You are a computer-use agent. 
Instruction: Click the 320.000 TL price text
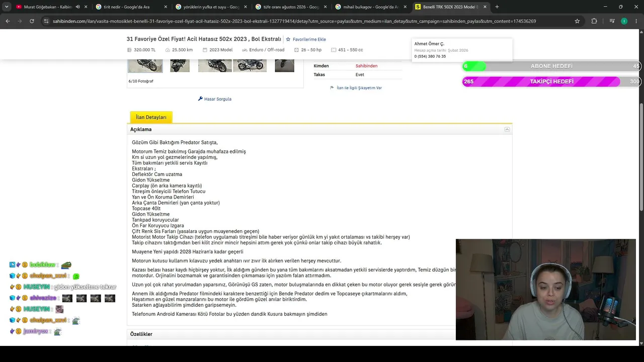pos(144,50)
